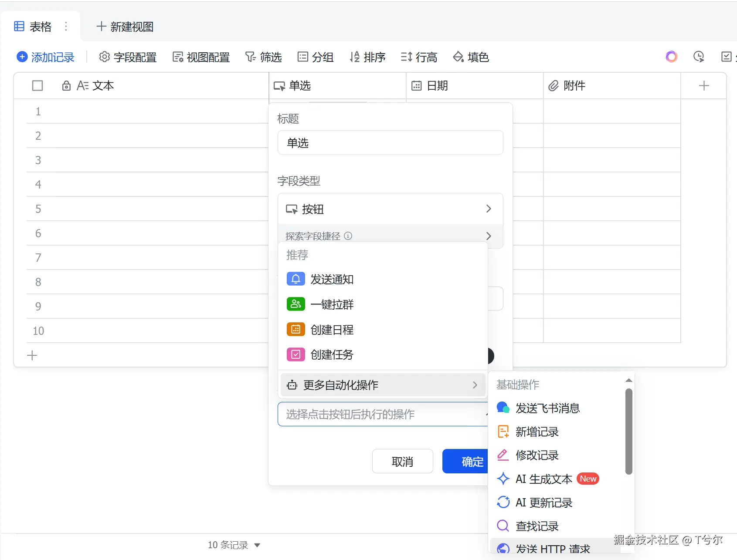Click the submenu vertical scrollbar thumb
This screenshot has height=560, width=737.
[x=628, y=431]
